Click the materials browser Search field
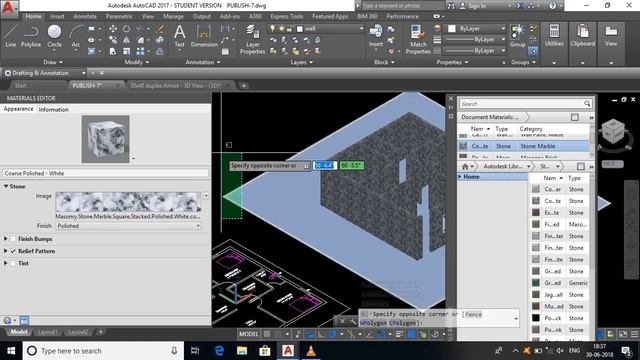 coord(525,104)
